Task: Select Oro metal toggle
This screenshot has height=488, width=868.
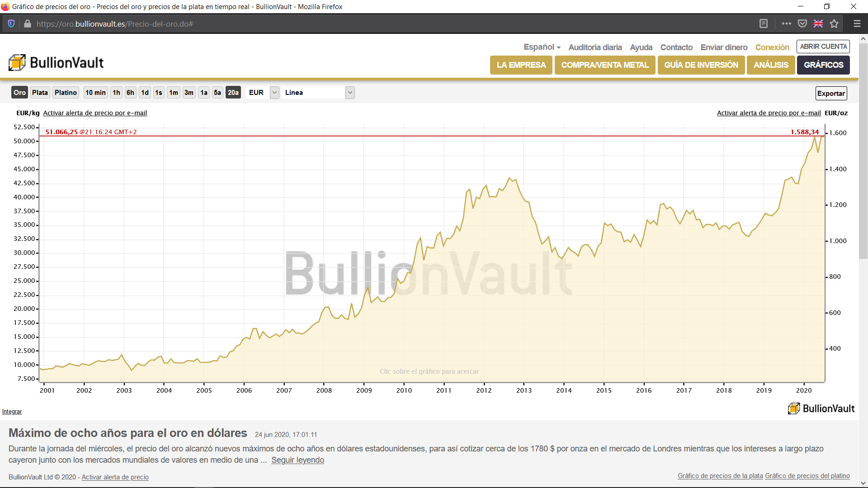Action: 19,93
